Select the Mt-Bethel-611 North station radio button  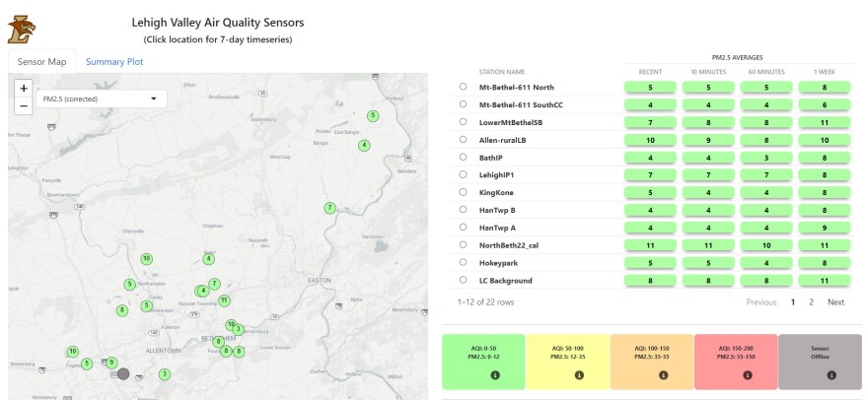463,87
